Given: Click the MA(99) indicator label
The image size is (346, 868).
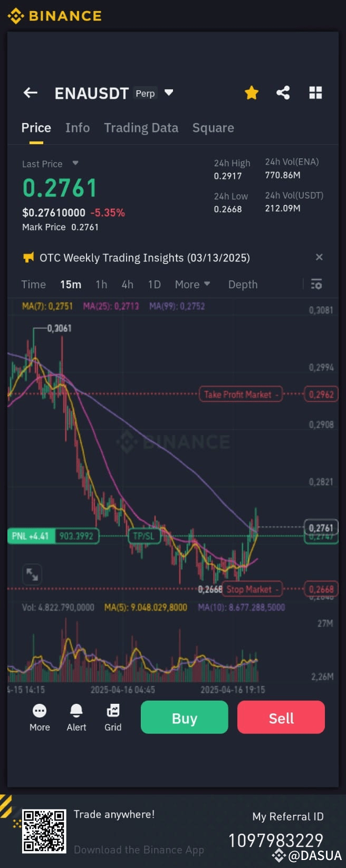Looking at the screenshot, I should 177,306.
